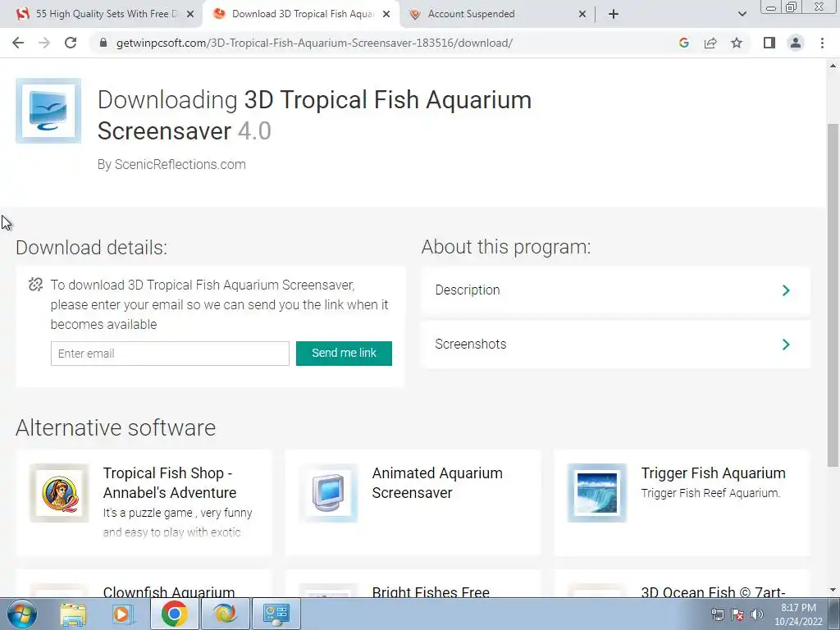This screenshot has height=630, width=840.
Task: Click the address bar URL
Action: (x=314, y=43)
